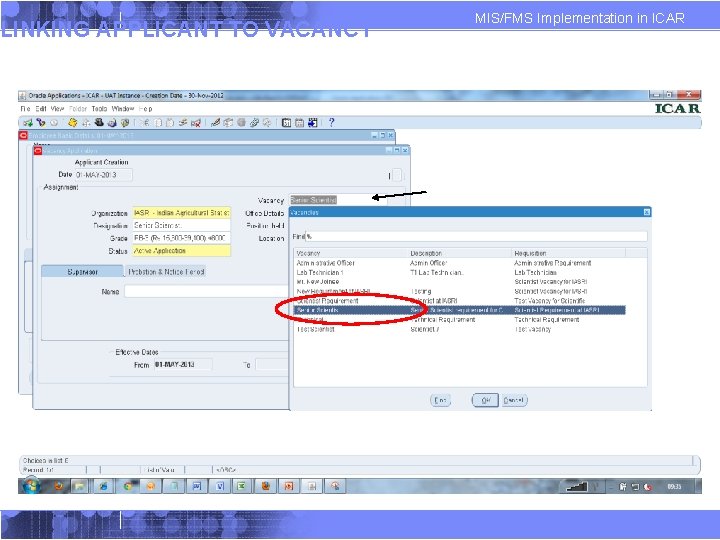The width and height of the screenshot is (720, 540).
Task: Open Microsoft Visio from the taskbar
Action: [x=220, y=486]
